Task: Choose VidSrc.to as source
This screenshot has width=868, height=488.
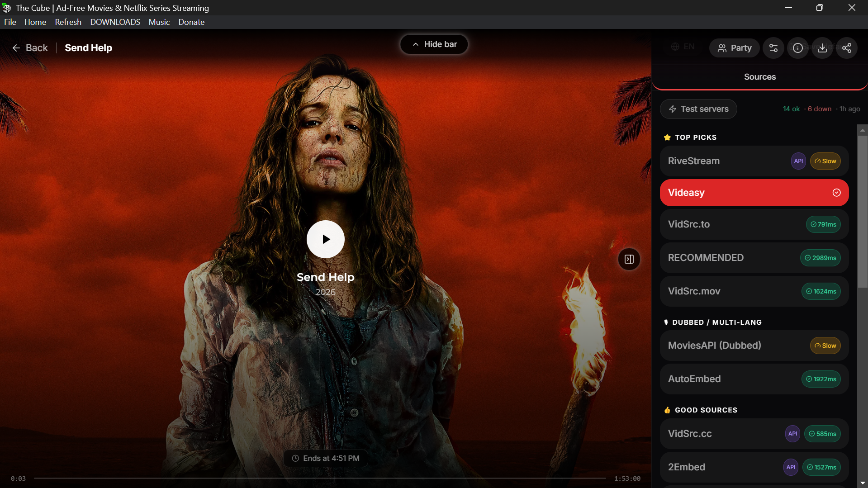Action: tap(754, 224)
